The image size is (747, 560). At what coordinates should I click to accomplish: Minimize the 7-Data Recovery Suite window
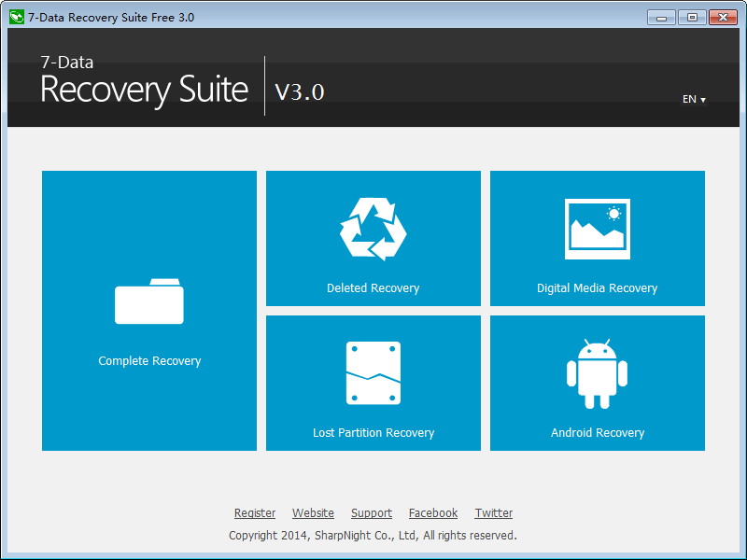click(x=661, y=16)
